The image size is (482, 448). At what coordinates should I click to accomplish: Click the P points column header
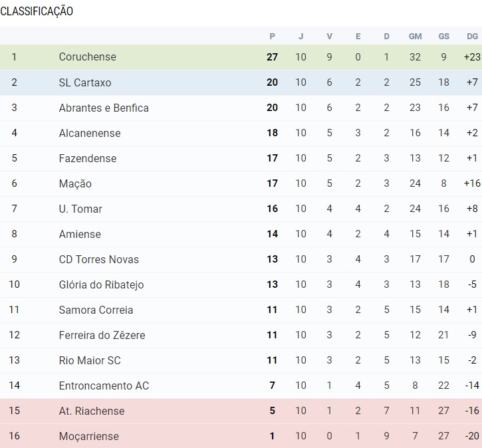tap(272, 36)
